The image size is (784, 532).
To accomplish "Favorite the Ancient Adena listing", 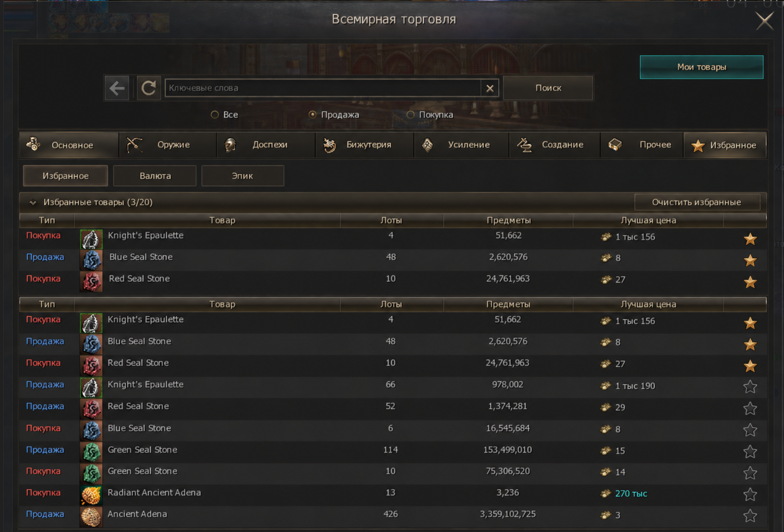I will 750,515.
